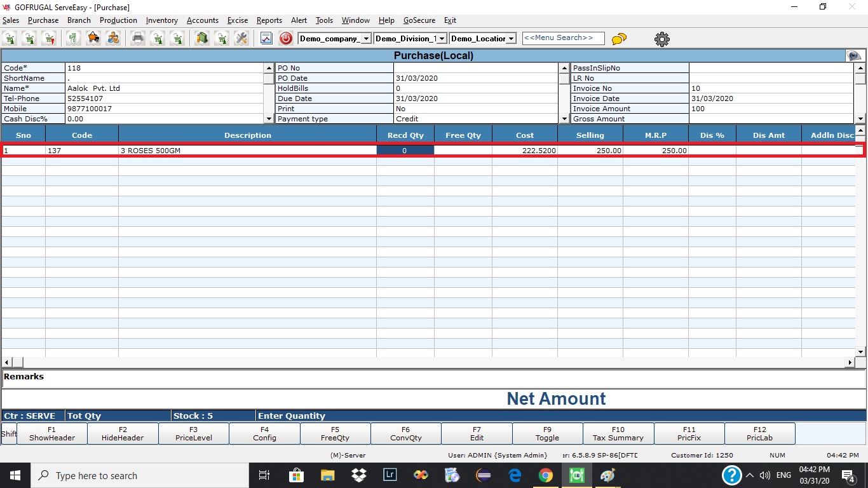Click the F1 ShowHeader button

52,433
